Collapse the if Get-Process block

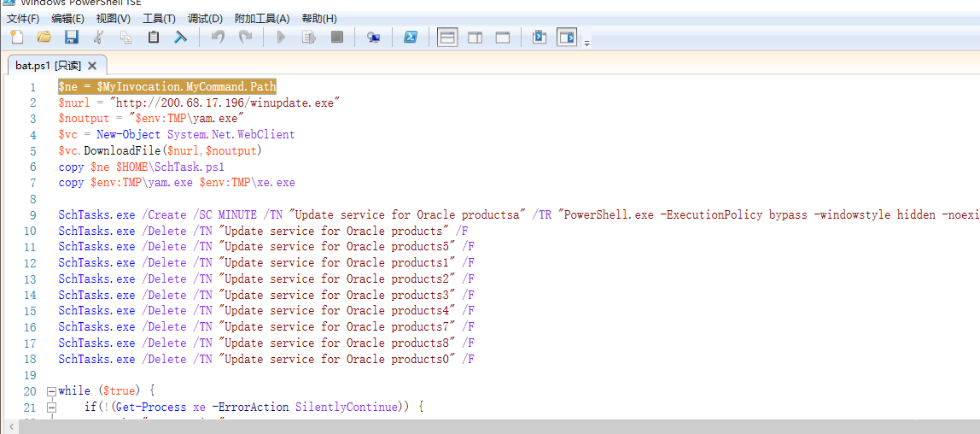[x=51, y=408]
